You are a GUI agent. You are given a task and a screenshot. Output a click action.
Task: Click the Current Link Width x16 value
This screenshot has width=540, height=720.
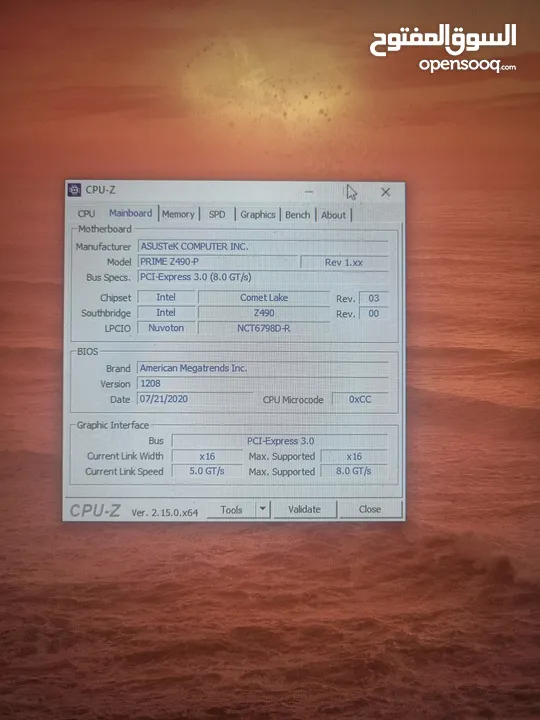click(207, 456)
